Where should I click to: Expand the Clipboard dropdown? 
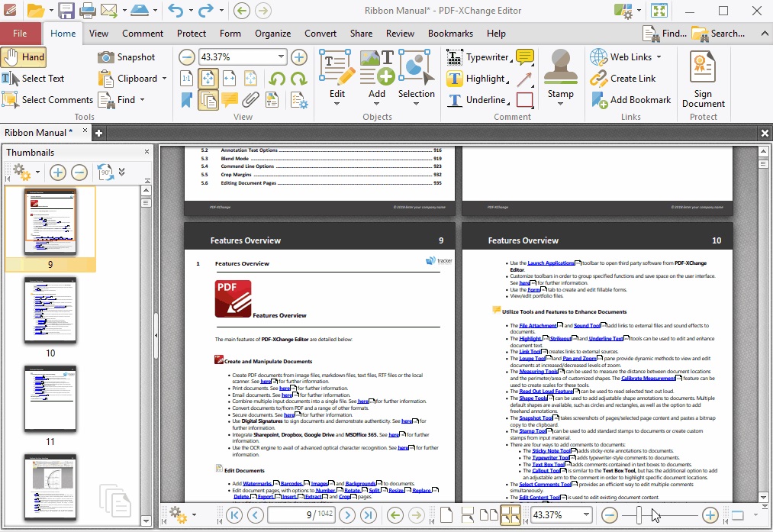[164, 79]
